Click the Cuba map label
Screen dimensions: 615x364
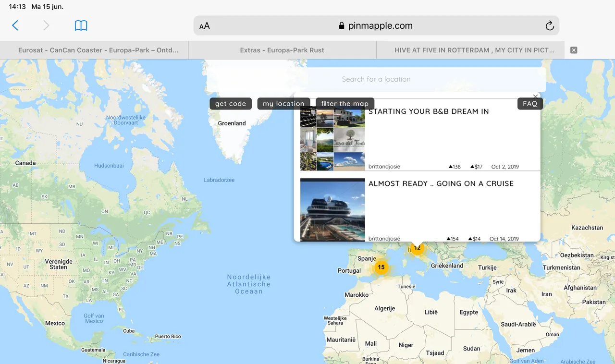pyautogui.click(x=129, y=331)
